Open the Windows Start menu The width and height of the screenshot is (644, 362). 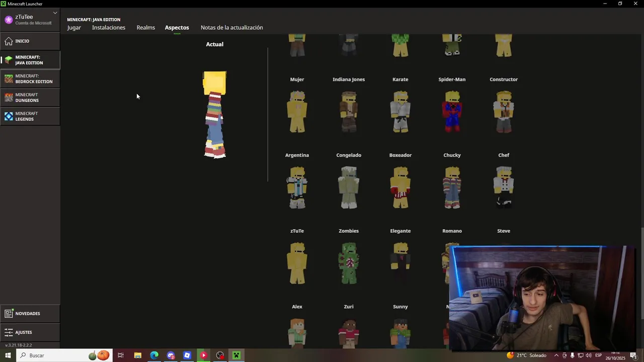pyautogui.click(x=8, y=355)
